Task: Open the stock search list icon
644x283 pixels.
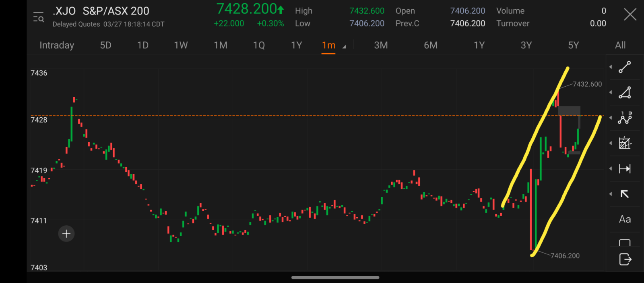Action: pos(39,17)
